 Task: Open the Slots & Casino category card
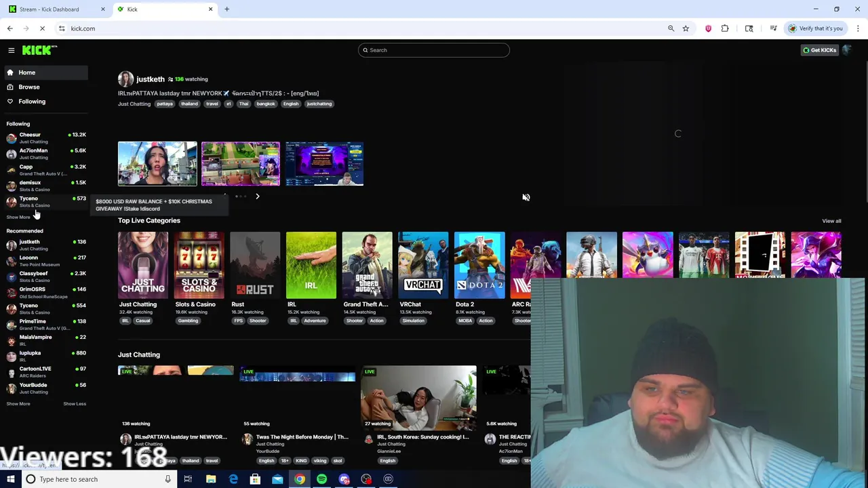click(199, 265)
